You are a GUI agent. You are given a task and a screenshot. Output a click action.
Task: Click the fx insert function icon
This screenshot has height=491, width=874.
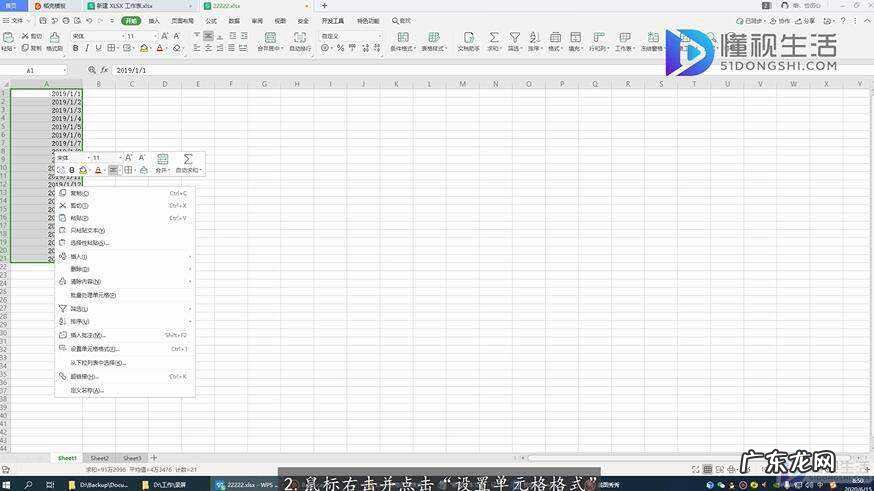point(104,70)
